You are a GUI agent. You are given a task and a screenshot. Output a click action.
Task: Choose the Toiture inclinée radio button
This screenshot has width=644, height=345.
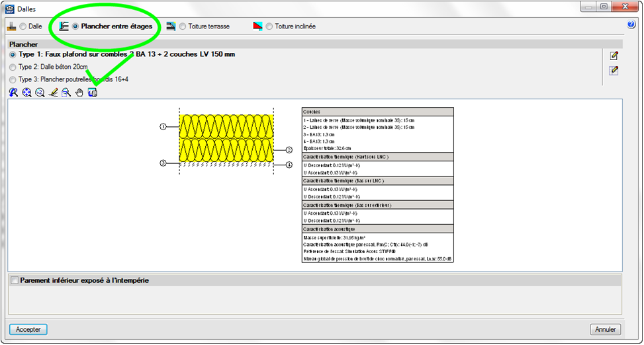(269, 26)
